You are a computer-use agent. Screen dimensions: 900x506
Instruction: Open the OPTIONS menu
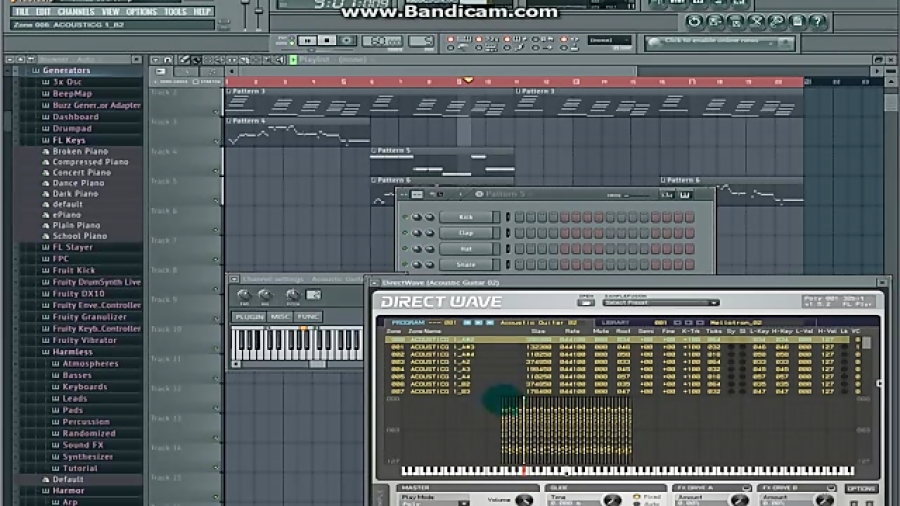(x=141, y=11)
